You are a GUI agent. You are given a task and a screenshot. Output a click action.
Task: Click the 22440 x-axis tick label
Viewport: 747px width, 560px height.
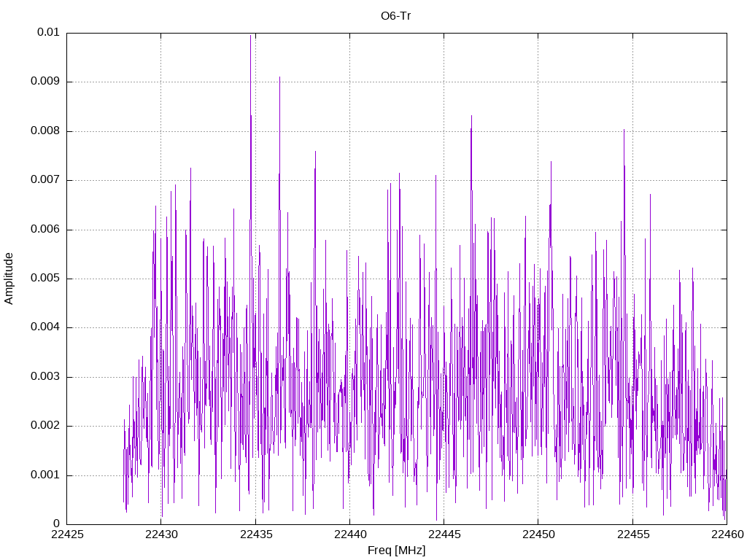tap(350, 534)
